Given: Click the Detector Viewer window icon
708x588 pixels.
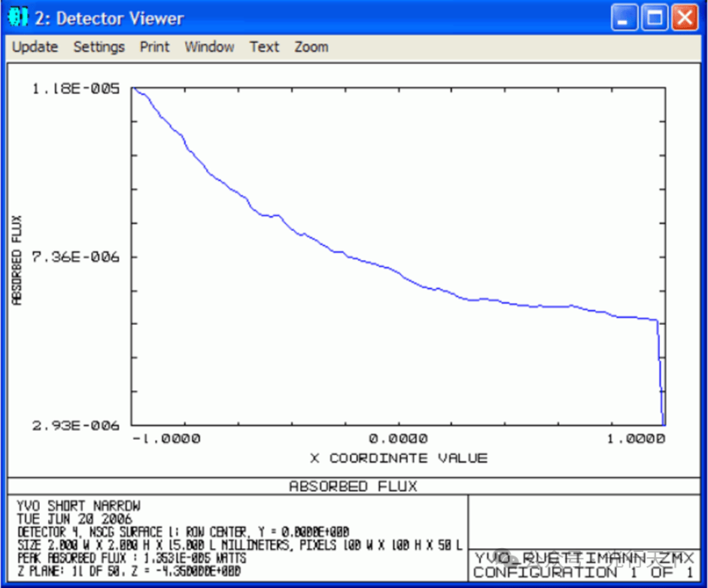Looking at the screenshot, I should (20, 17).
